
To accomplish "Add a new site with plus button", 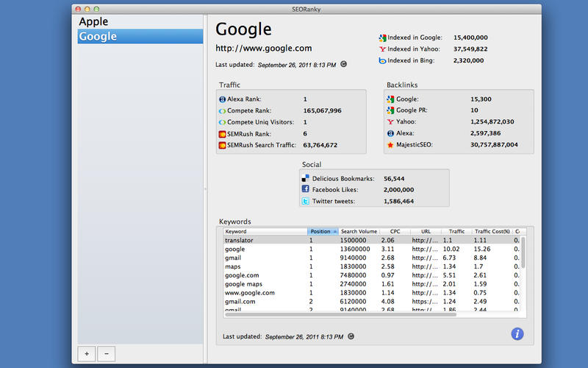I will pyautogui.click(x=86, y=353).
